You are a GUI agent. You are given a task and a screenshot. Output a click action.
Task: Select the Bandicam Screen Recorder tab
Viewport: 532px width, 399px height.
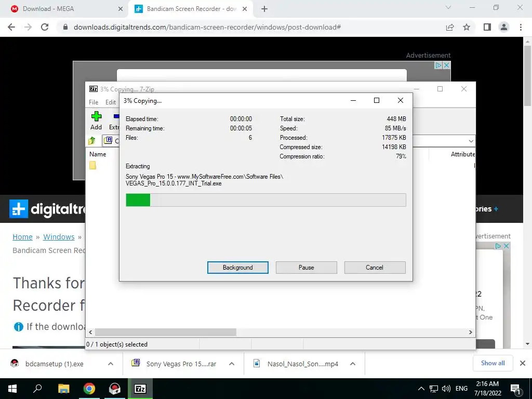191,9
